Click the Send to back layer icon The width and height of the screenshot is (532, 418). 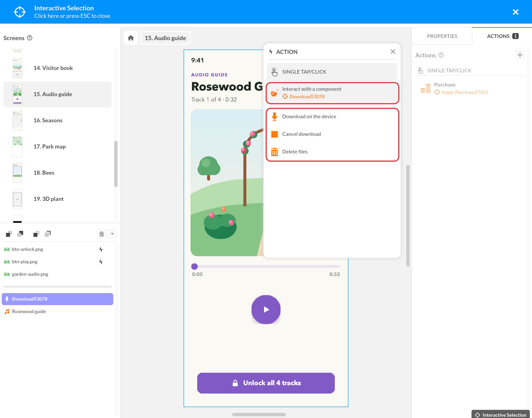click(48, 234)
